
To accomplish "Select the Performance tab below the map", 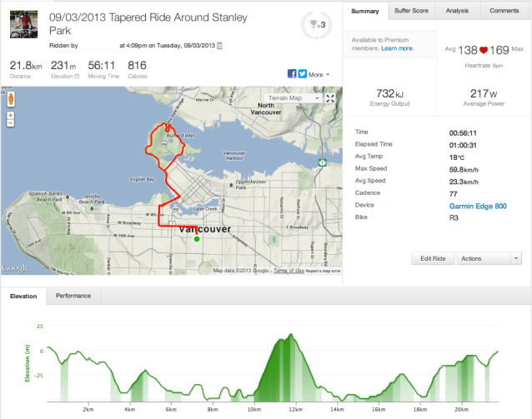I will [74, 296].
